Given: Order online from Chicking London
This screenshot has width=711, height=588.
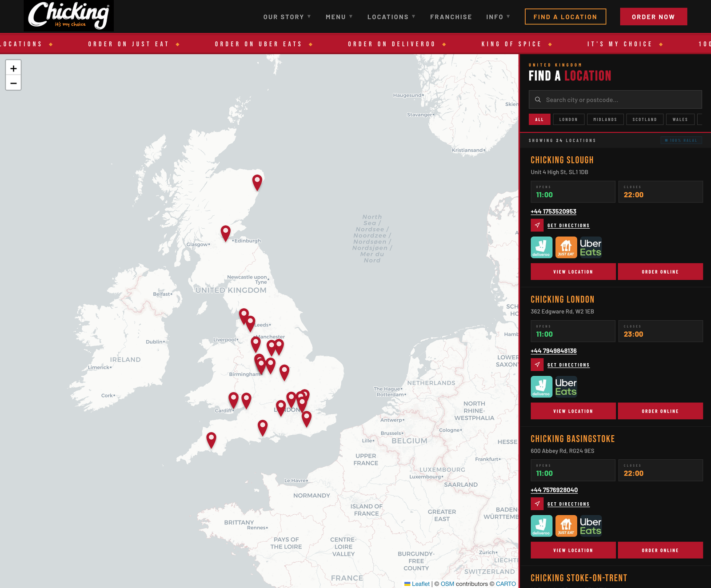Looking at the screenshot, I should click(x=660, y=411).
